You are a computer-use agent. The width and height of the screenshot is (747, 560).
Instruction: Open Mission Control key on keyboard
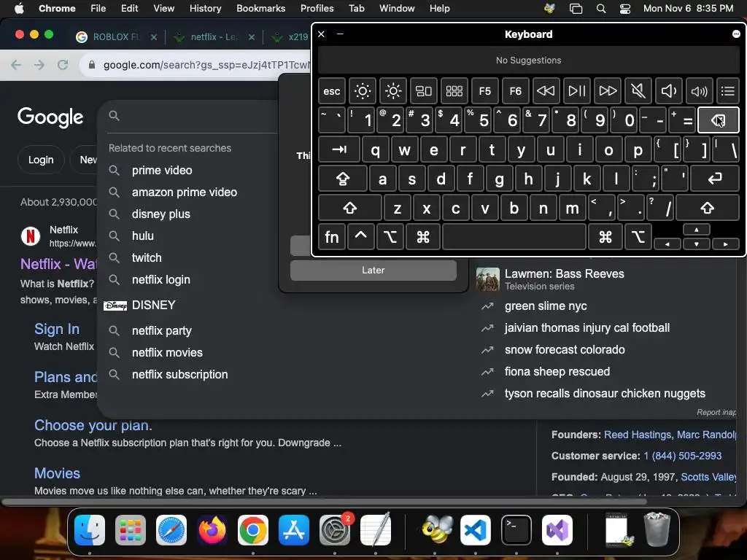pos(424,91)
